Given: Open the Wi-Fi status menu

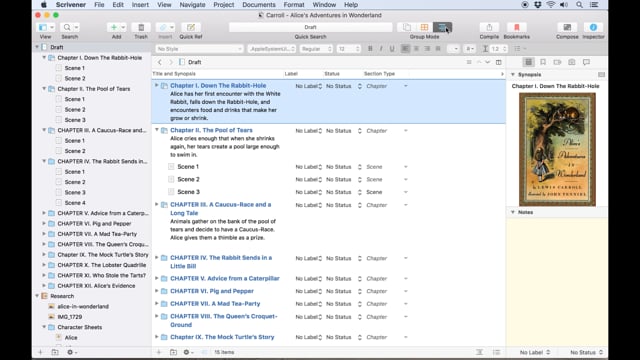Looking at the screenshot, I should pyautogui.click(x=551, y=5).
